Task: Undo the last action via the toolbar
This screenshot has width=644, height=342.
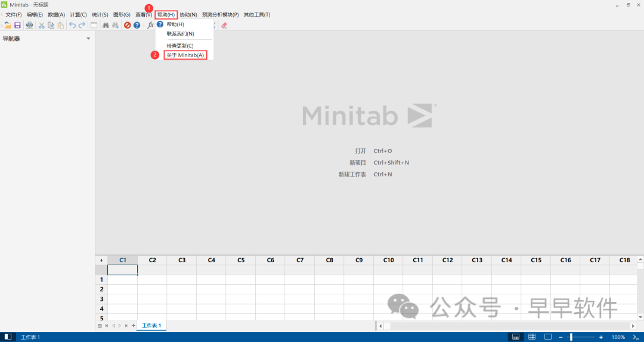Action: (x=72, y=25)
